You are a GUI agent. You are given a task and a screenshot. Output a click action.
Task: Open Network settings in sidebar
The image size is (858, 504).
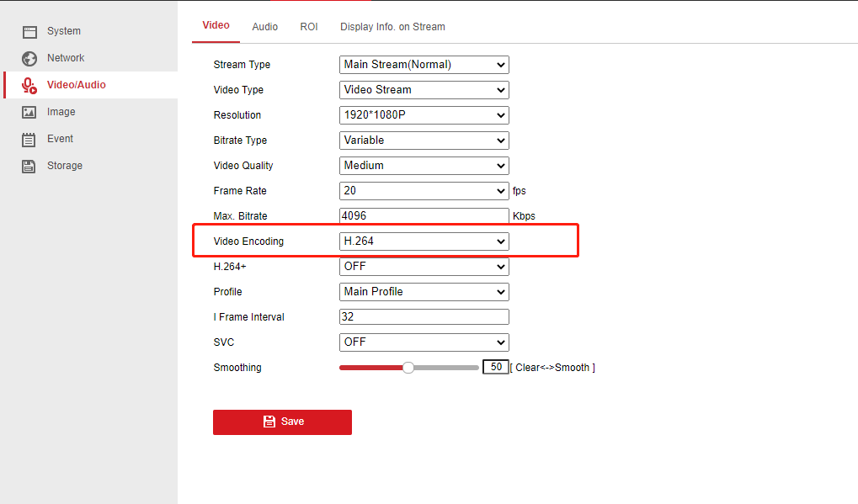point(66,58)
